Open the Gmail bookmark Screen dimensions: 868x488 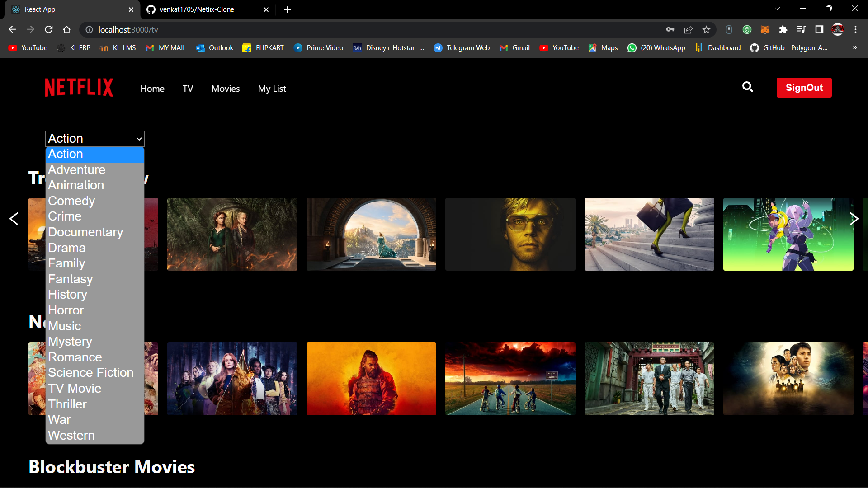click(x=514, y=47)
